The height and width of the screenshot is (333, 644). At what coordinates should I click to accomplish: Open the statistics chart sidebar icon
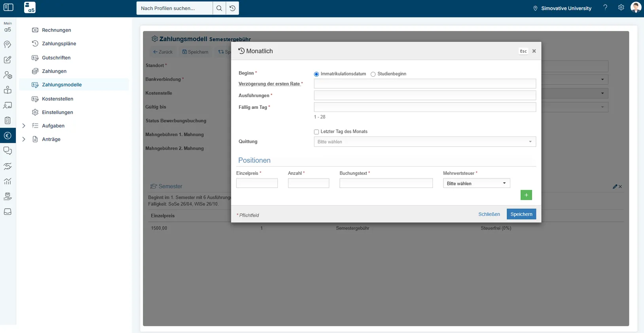point(8,181)
